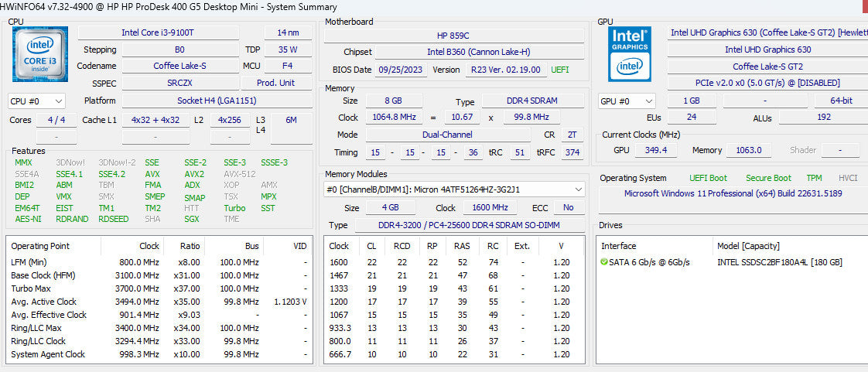Click the Cores 4 / 4 value
This screenshot has height=372, width=868.
[x=56, y=120]
